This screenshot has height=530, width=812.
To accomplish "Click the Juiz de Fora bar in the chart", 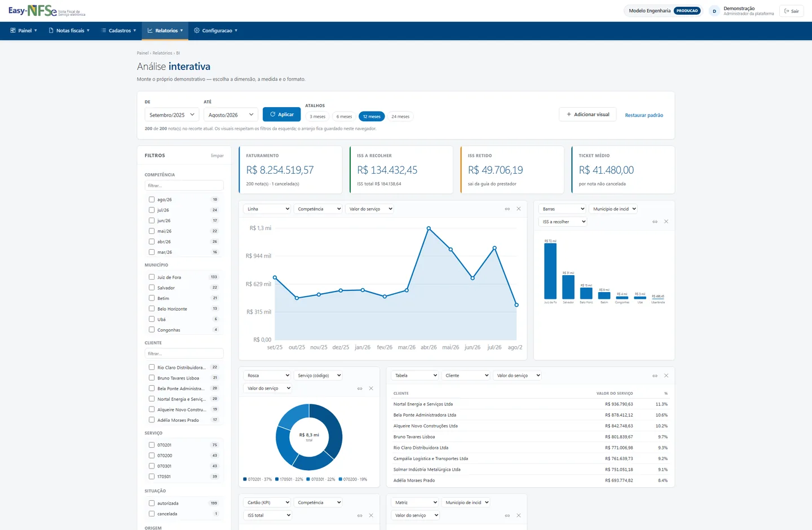I will (550, 271).
